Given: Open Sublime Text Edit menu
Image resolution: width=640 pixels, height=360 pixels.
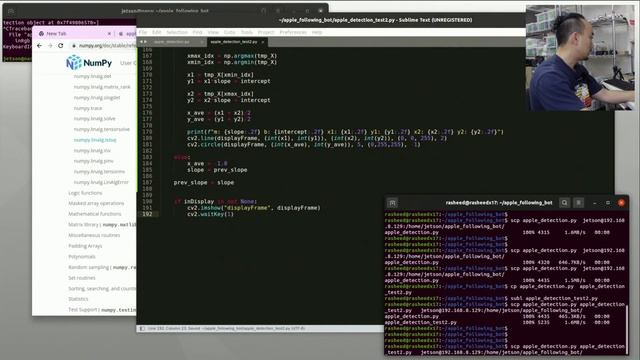Looking at the screenshot, I should tap(157, 32).
